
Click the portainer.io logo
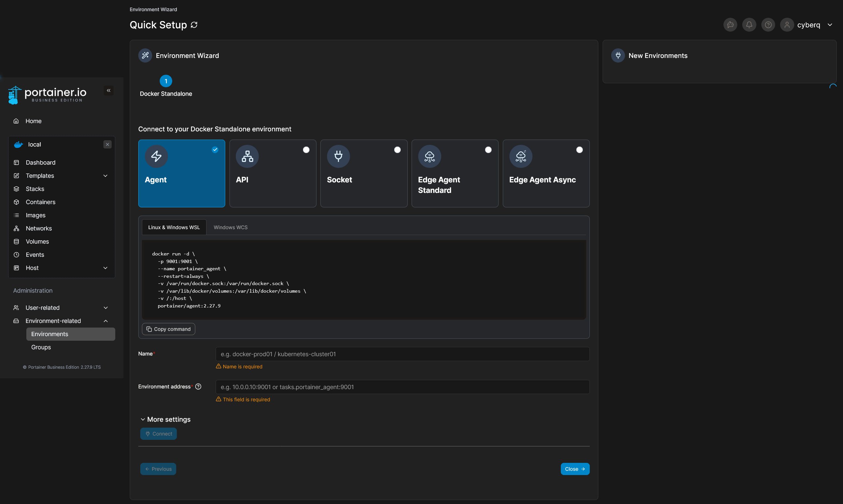tap(47, 95)
